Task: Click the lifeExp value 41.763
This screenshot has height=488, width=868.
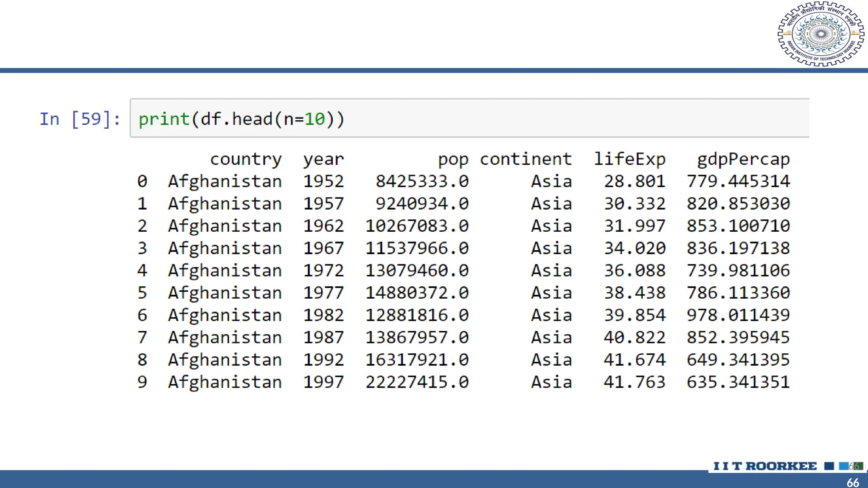Action: click(634, 382)
